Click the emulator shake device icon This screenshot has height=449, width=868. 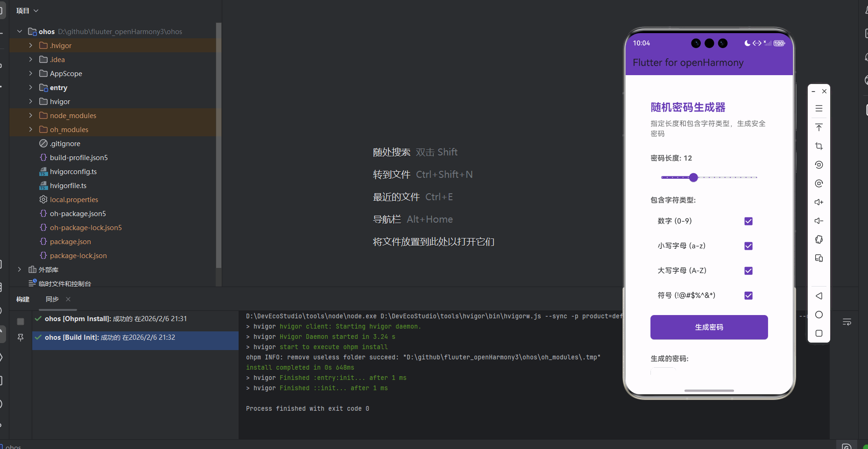coord(819,239)
